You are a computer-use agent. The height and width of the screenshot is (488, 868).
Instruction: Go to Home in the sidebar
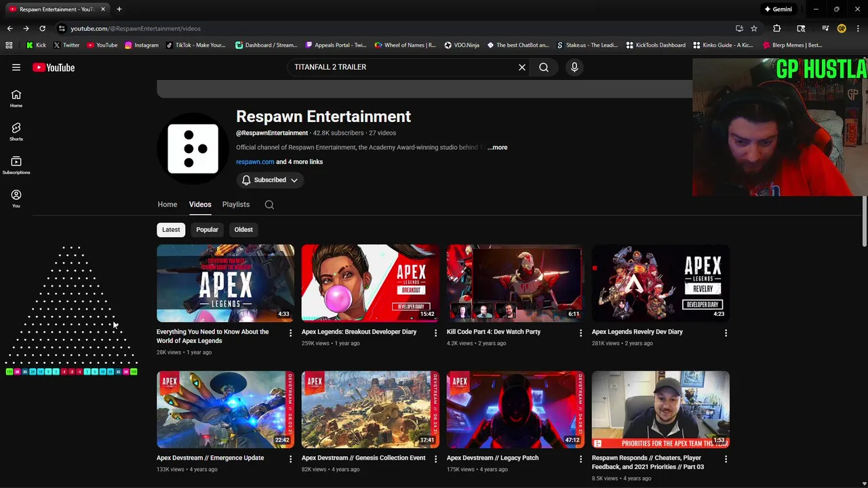(x=16, y=98)
